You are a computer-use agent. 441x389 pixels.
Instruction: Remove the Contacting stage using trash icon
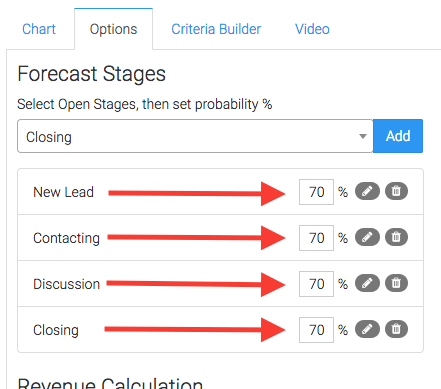click(396, 237)
